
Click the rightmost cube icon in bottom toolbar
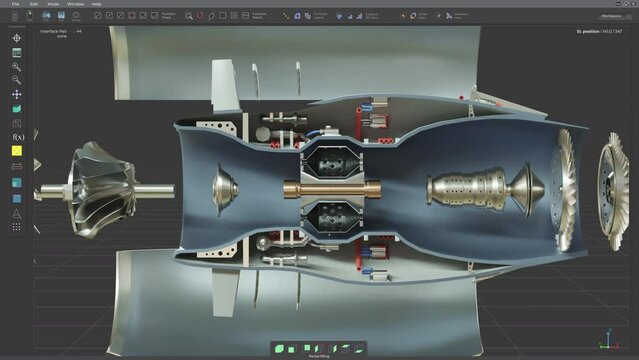(x=359, y=349)
